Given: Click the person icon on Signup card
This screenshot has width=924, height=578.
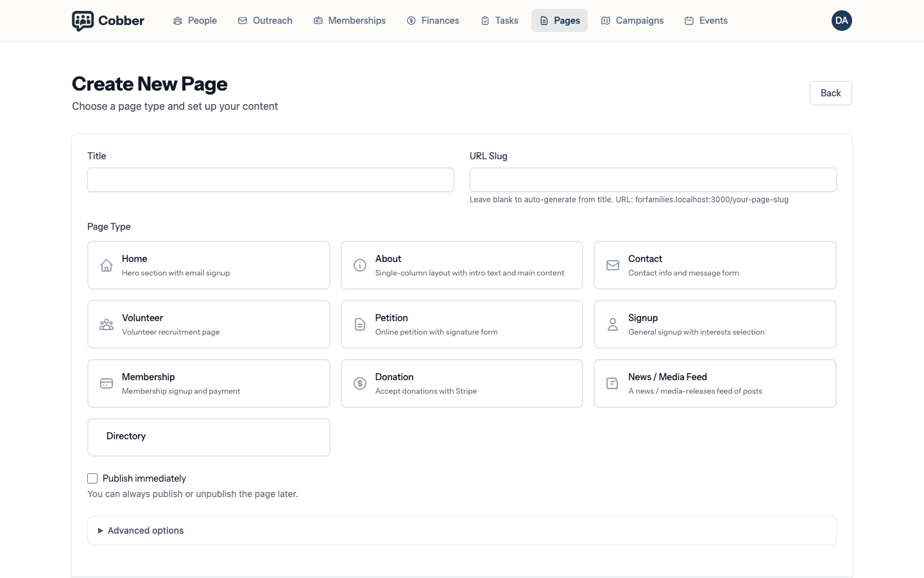Looking at the screenshot, I should point(613,324).
